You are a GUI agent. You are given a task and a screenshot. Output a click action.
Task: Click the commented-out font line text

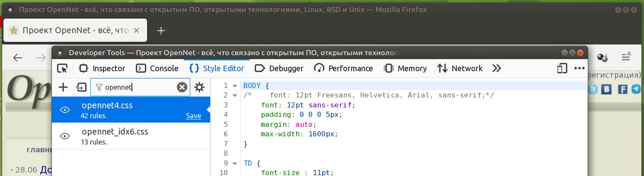tap(369, 95)
